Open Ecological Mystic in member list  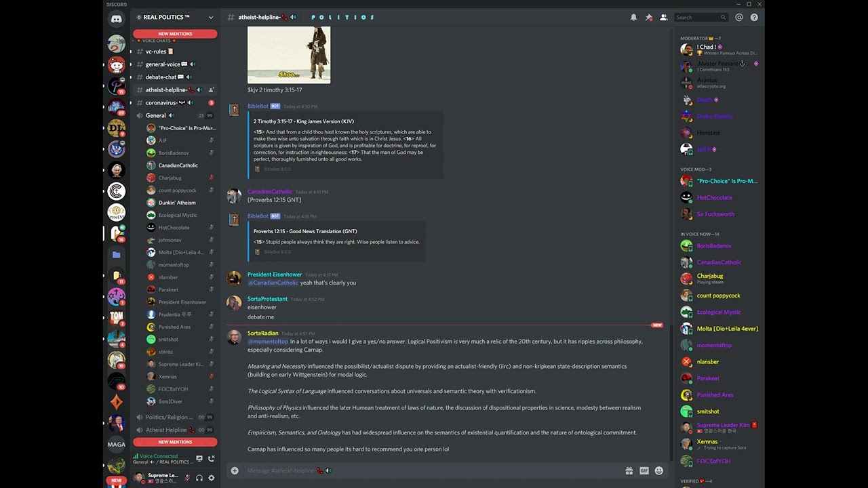click(719, 312)
